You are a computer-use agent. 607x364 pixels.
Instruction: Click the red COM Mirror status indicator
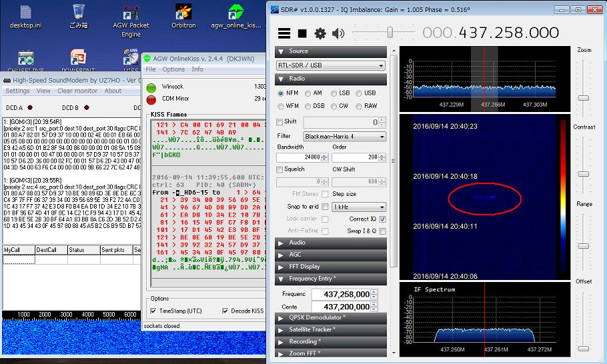151,100
